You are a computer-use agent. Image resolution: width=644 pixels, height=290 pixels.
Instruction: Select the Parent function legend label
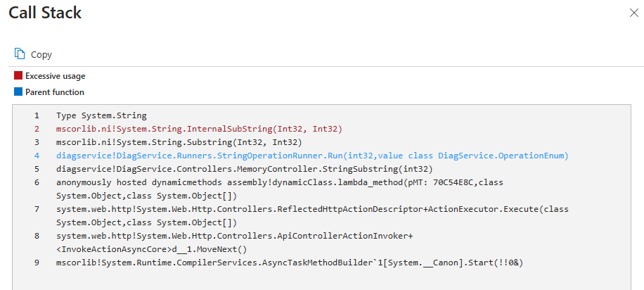click(54, 92)
